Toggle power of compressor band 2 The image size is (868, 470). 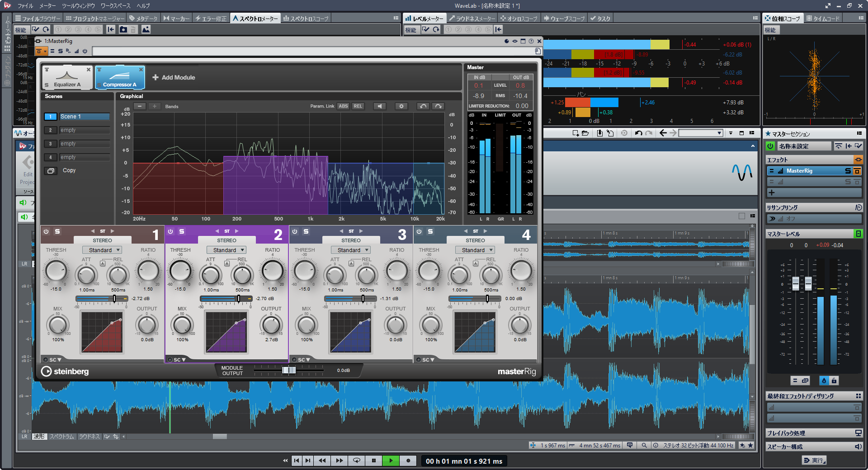coord(170,231)
